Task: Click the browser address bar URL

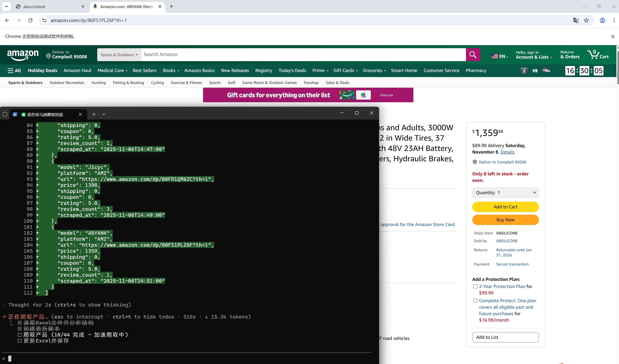Action: 89,20
